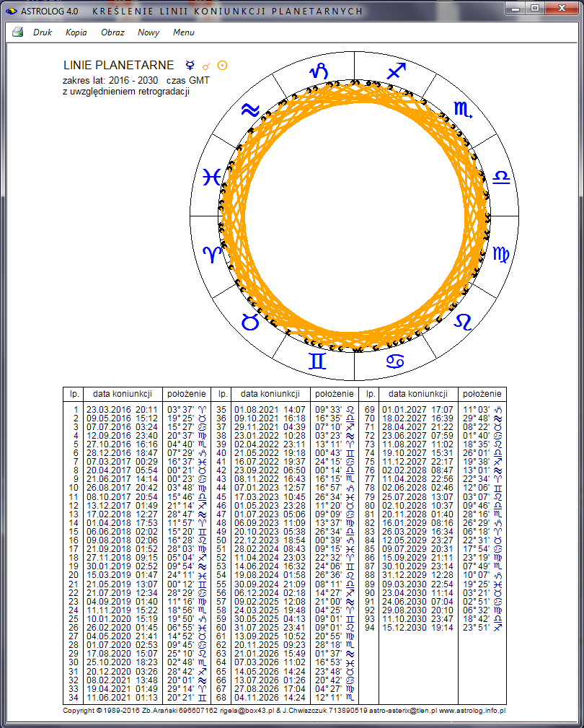Open the Druk menu
This screenshot has height=728, width=584.
click(43, 32)
